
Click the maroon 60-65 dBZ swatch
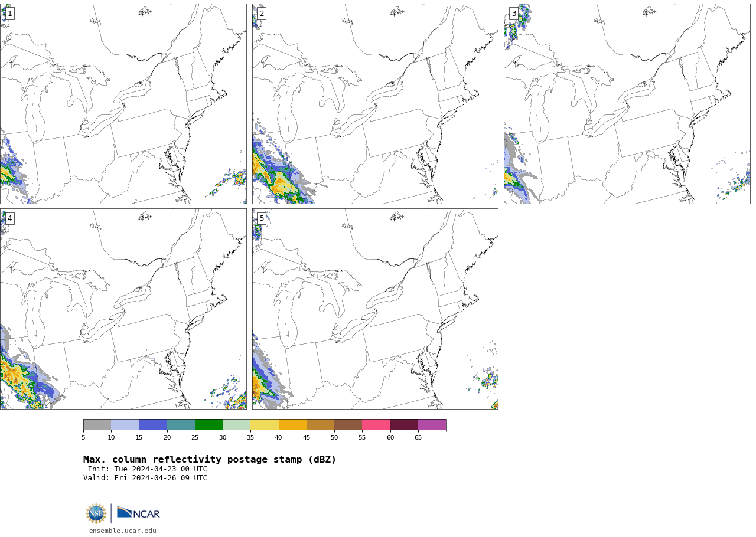404,425
